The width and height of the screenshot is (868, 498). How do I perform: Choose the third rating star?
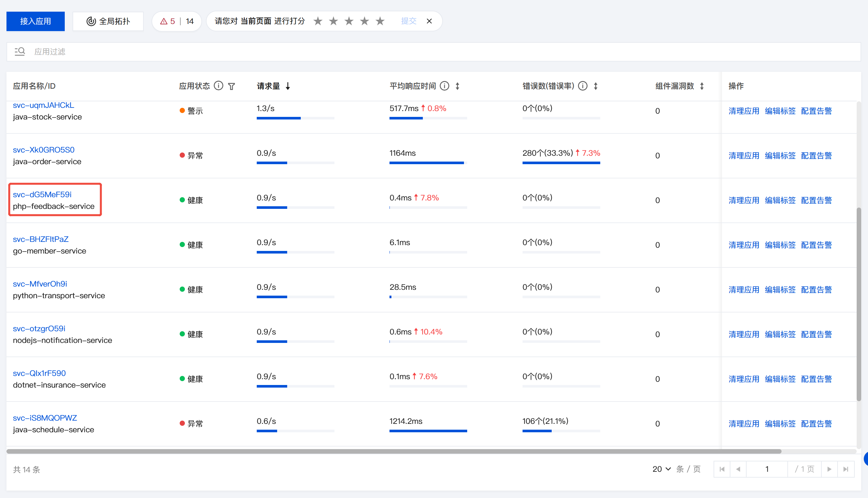349,21
